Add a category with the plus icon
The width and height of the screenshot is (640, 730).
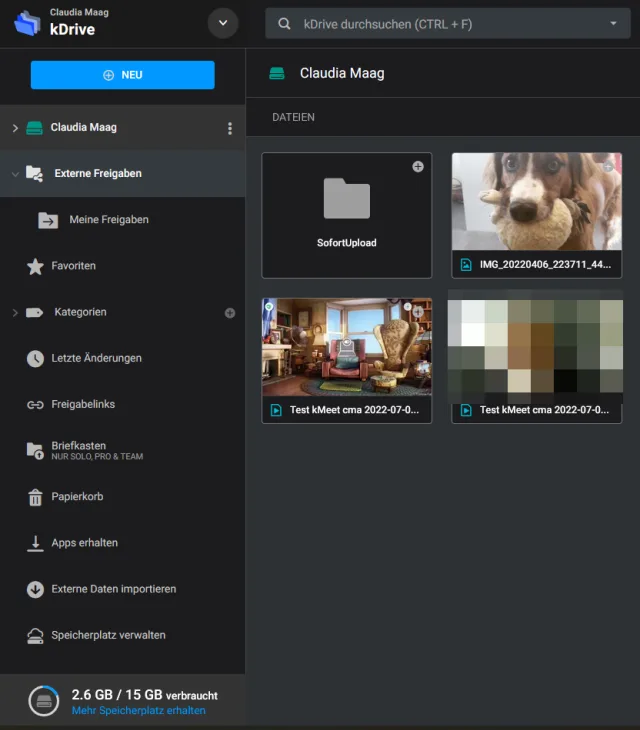pos(230,313)
